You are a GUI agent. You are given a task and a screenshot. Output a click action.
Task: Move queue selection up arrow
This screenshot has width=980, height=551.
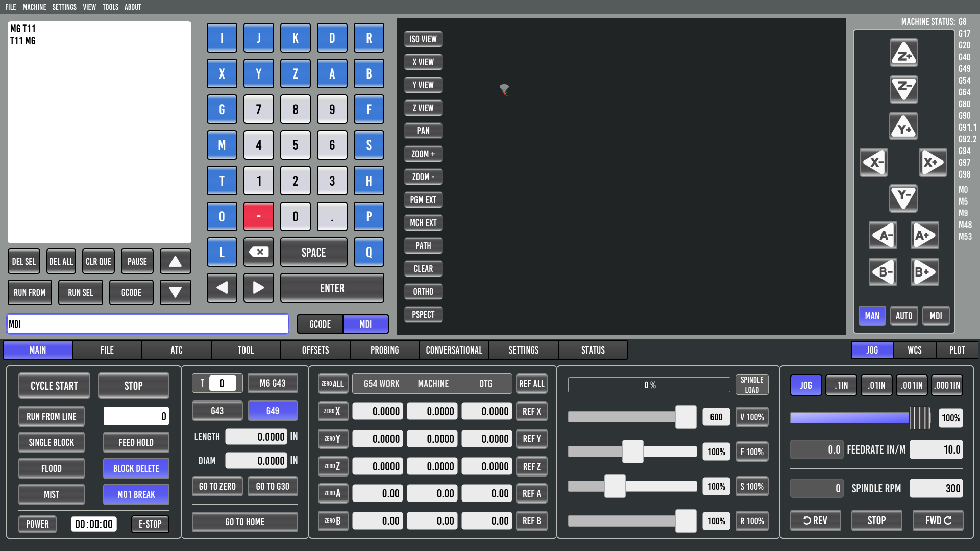[x=175, y=262]
